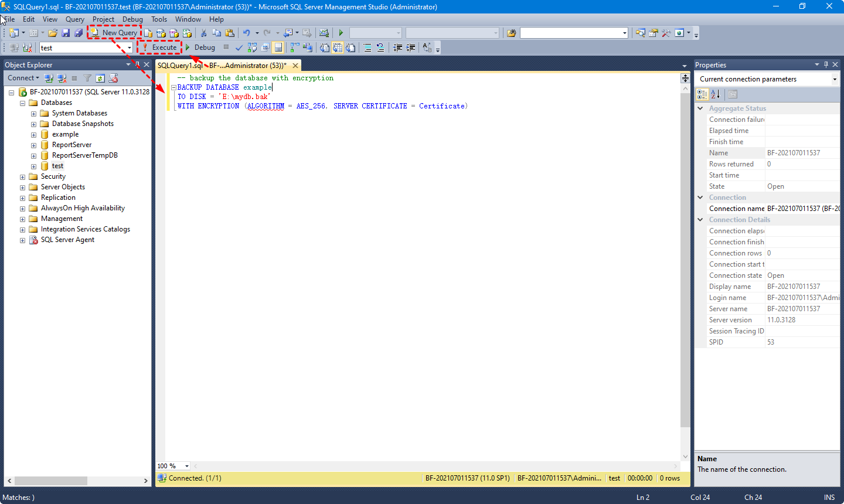Click the Save file floppy disk icon
The height and width of the screenshot is (504, 844).
click(66, 33)
